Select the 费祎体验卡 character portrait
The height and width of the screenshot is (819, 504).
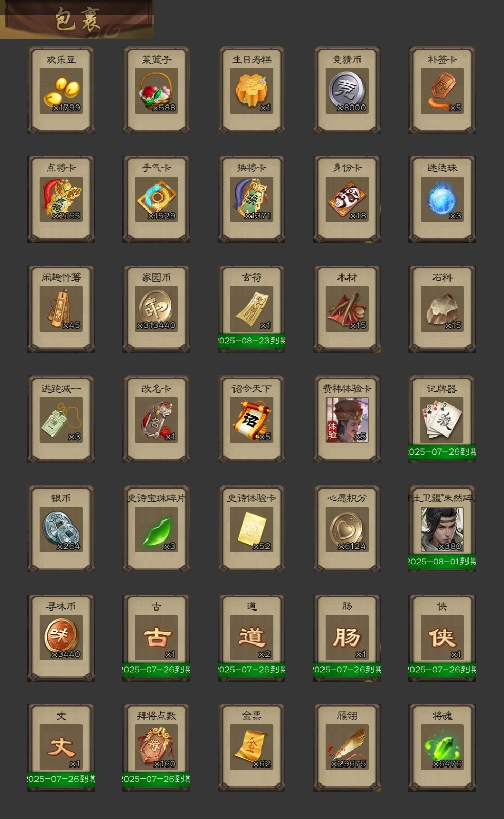(x=347, y=419)
